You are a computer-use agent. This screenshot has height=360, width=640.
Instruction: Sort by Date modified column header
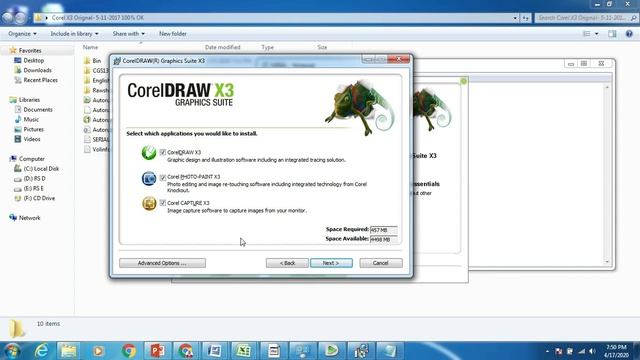click(222, 47)
